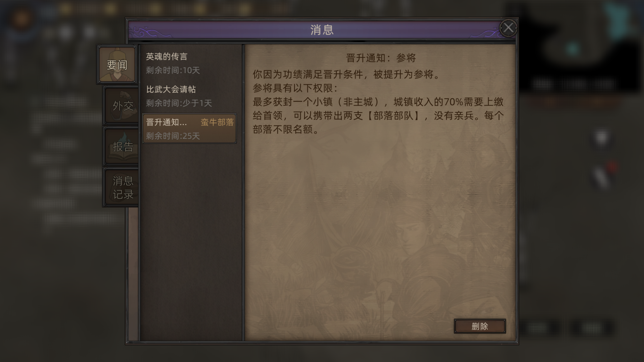Open the 英魂的传言 message

(x=190, y=63)
